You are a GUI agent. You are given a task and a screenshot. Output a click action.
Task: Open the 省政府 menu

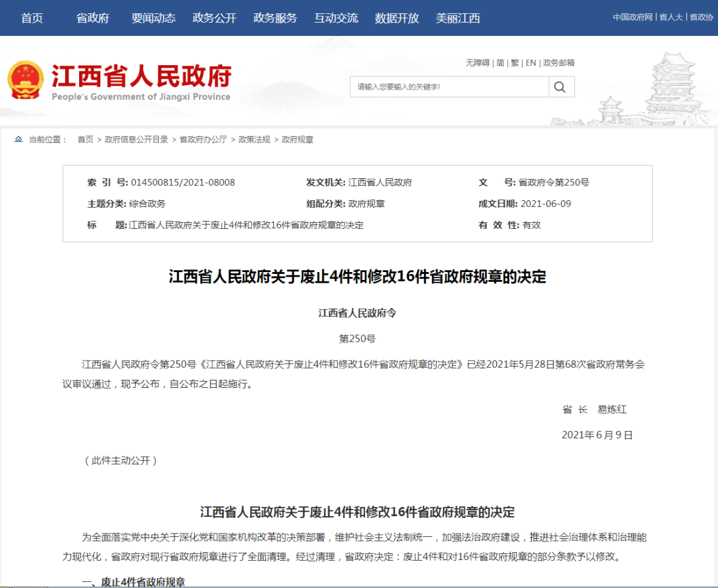[92, 18]
